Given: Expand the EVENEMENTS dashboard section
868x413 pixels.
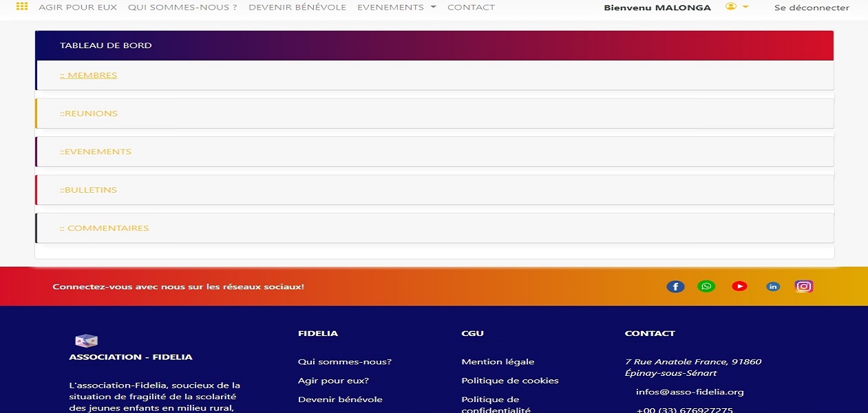Looking at the screenshot, I should 95,151.
